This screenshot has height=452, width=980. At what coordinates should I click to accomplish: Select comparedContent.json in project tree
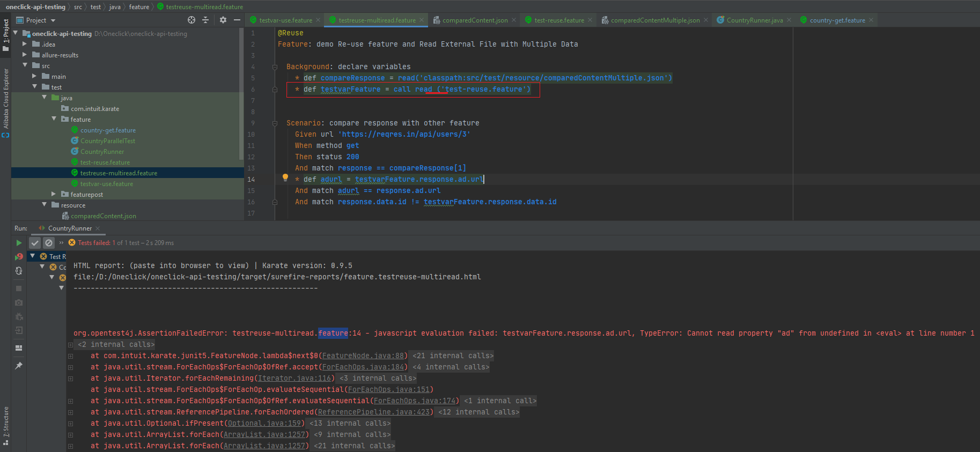[104, 216]
